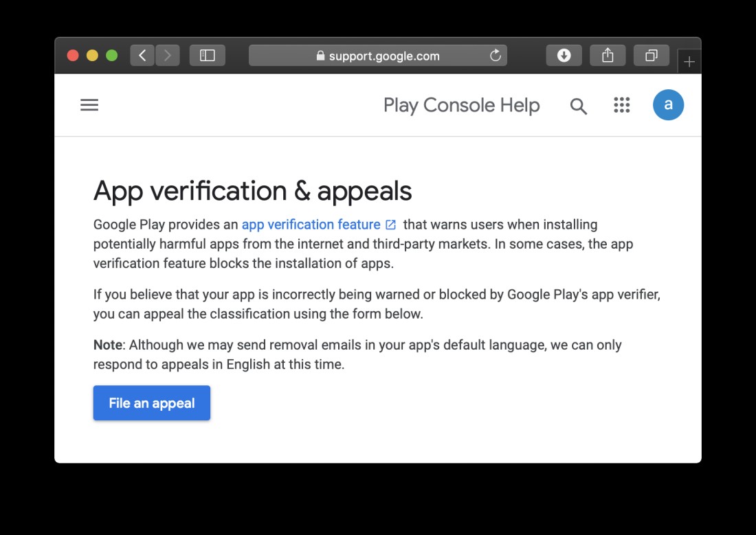
Task: Show the tab overview
Action: [651, 56]
